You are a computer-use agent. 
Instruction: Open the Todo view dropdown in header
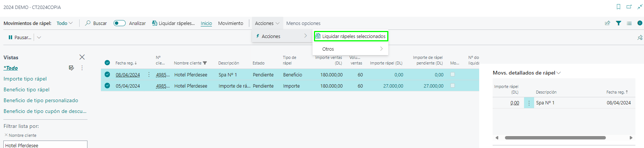pos(65,23)
